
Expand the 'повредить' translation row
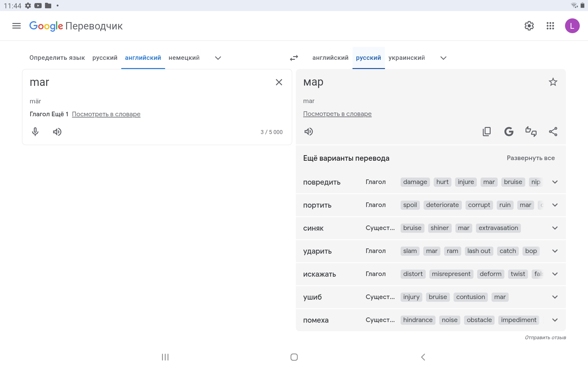pyautogui.click(x=555, y=182)
